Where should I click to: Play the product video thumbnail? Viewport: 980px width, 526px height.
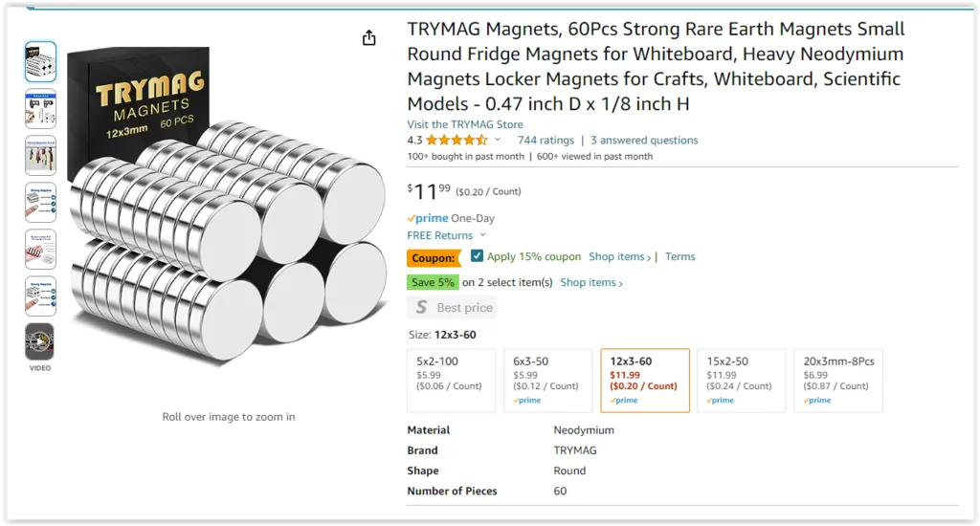pos(40,341)
